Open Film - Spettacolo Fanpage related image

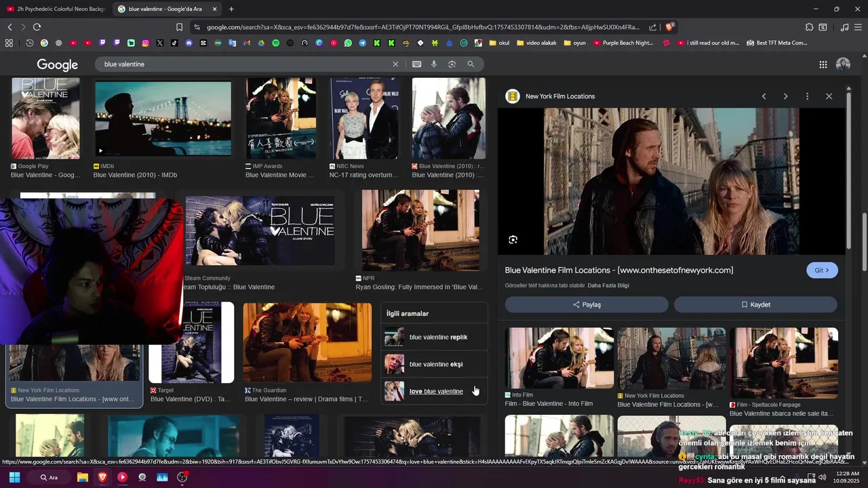[x=784, y=363]
